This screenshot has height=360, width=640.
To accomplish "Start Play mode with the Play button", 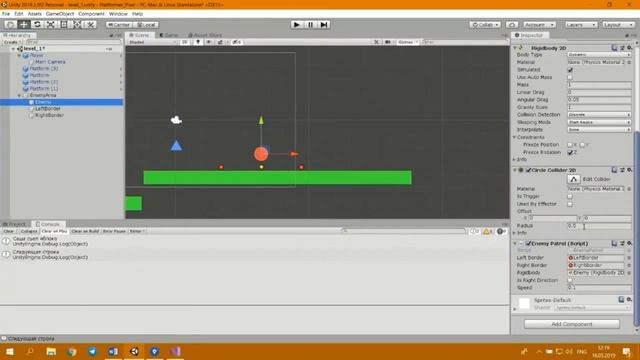I will [x=297, y=24].
